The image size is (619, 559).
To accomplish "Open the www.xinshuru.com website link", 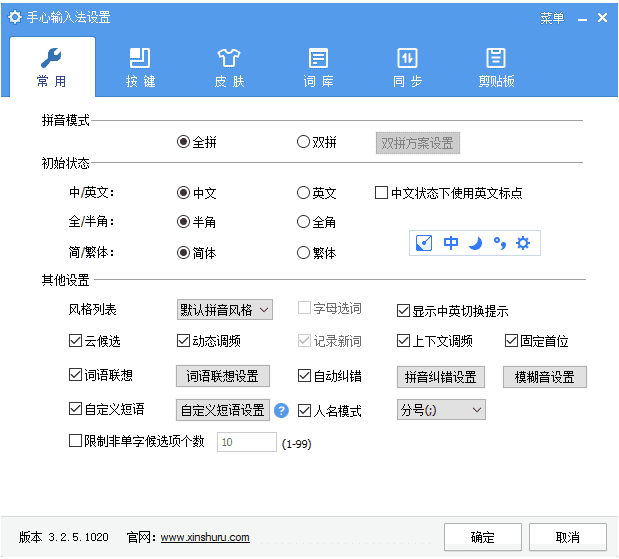I will (205, 537).
